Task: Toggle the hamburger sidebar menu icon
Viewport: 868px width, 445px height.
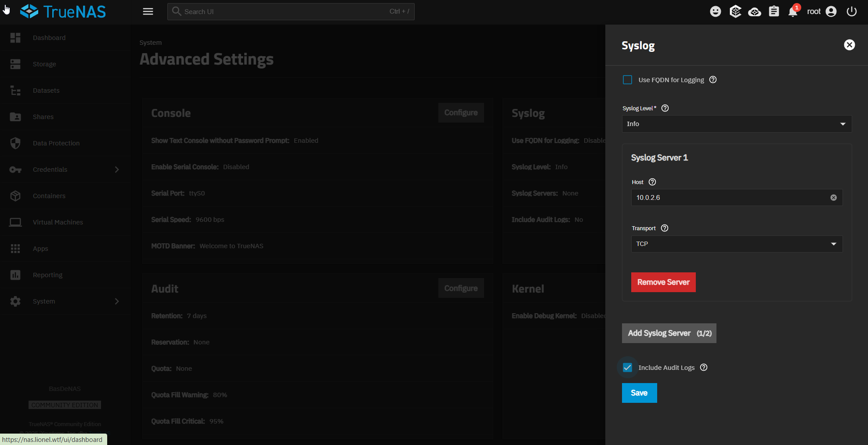Action: pos(148,12)
